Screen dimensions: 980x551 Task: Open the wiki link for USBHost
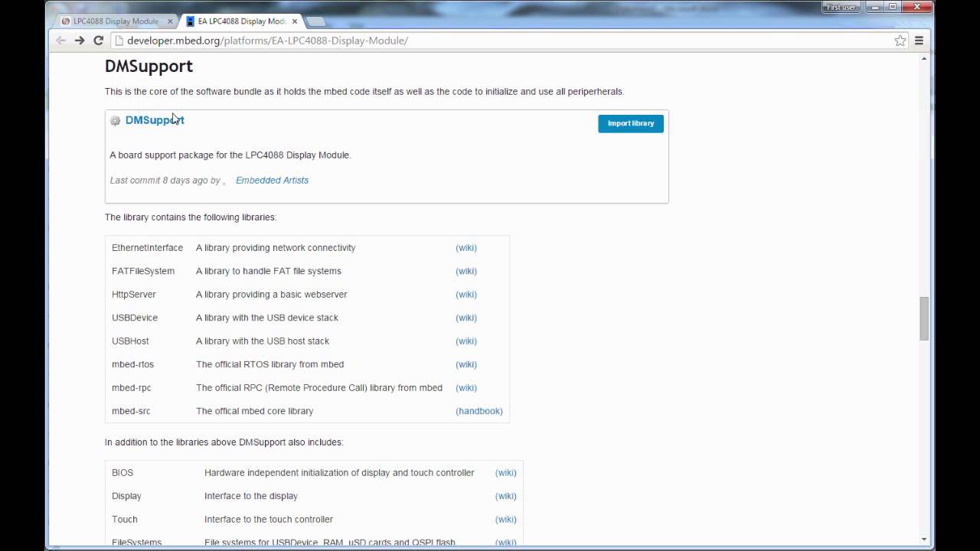466,341
